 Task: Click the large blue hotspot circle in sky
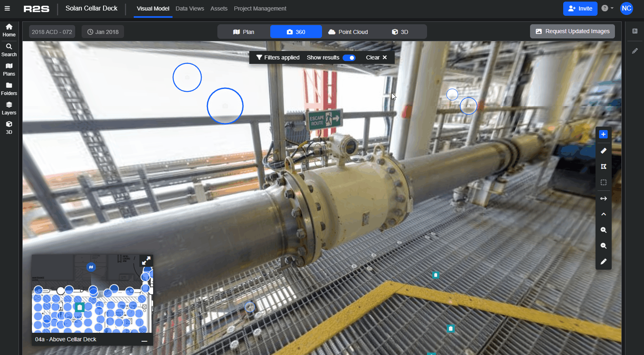click(x=225, y=106)
